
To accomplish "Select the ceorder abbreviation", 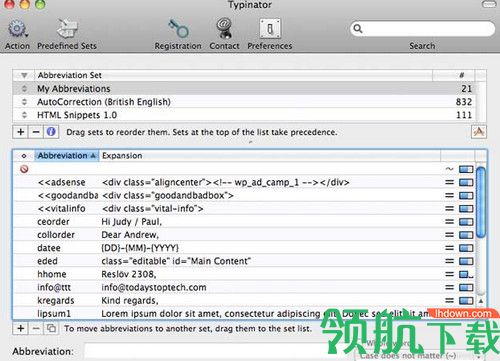I will [244, 222].
